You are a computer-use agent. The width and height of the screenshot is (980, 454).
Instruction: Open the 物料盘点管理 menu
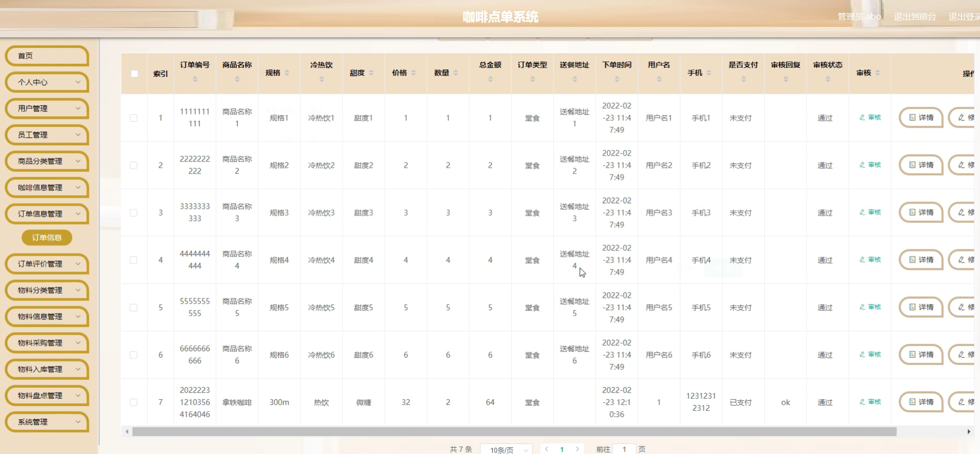coord(47,395)
